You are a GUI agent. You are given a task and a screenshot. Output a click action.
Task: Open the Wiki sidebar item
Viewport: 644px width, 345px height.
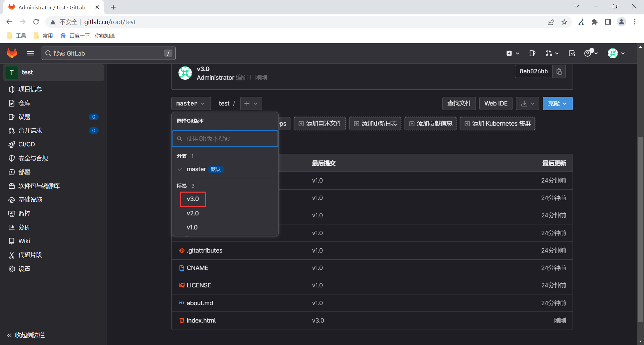(54, 241)
